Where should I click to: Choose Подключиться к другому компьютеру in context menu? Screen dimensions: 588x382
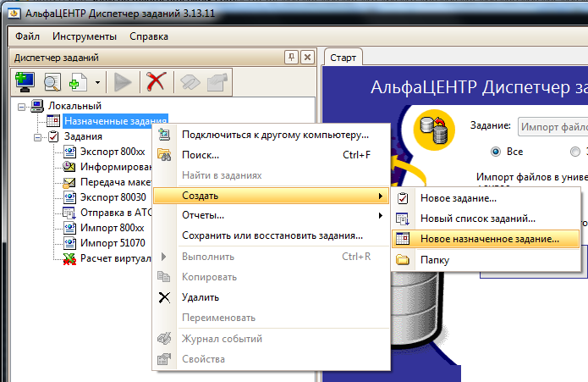(271, 135)
